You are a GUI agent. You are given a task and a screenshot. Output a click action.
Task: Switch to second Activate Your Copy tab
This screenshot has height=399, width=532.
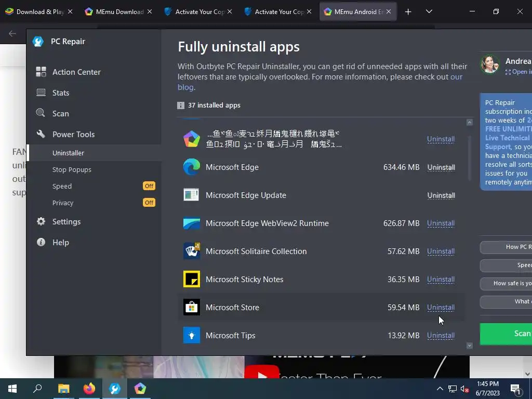[x=277, y=11]
